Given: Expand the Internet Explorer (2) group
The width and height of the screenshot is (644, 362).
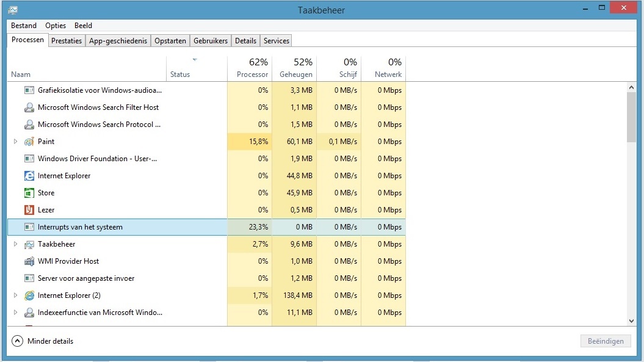Looking at the screenshot, I should tap(15, 295).
